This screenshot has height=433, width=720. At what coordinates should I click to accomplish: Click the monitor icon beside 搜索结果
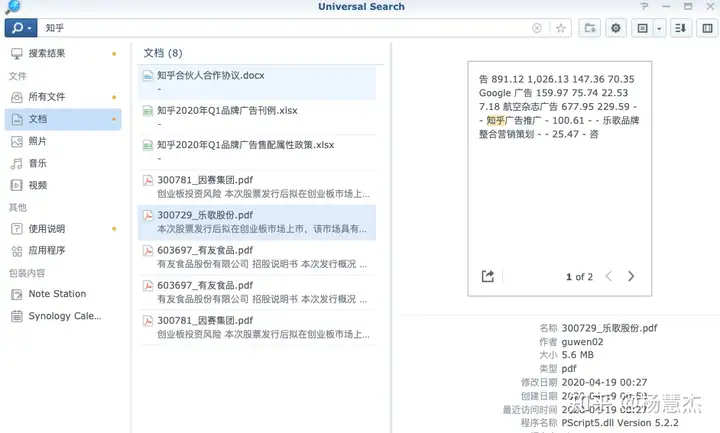click(x=17, y=54)
